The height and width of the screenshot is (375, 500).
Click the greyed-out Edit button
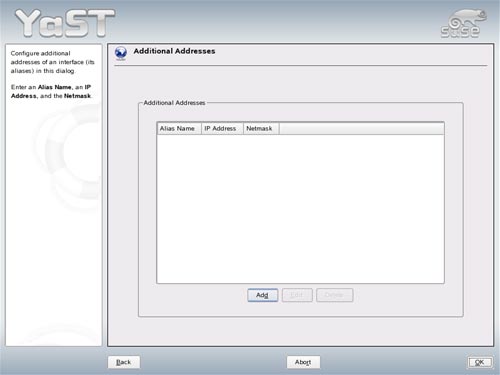tap(297, 295)
